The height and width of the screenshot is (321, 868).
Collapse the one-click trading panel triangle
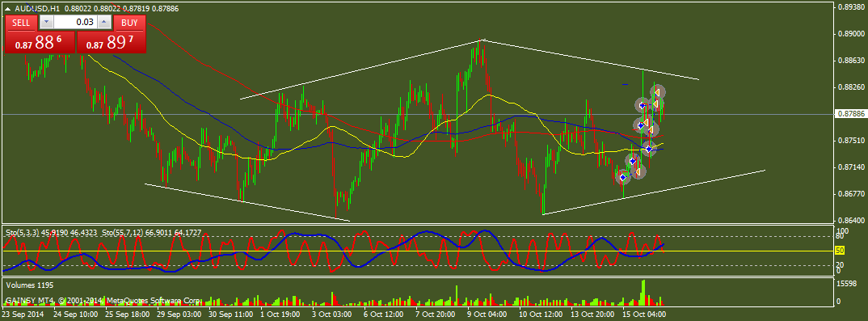tap(8, 8)
